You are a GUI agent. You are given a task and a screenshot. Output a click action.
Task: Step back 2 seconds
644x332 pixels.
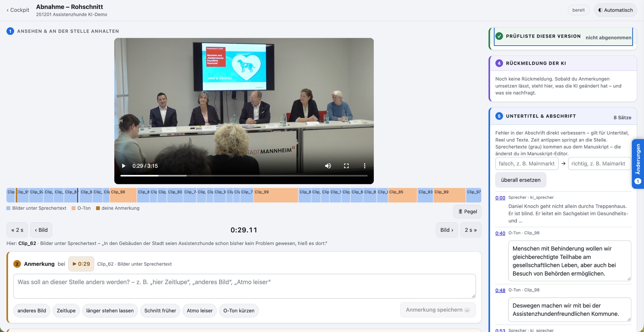(x=17, y=230)
